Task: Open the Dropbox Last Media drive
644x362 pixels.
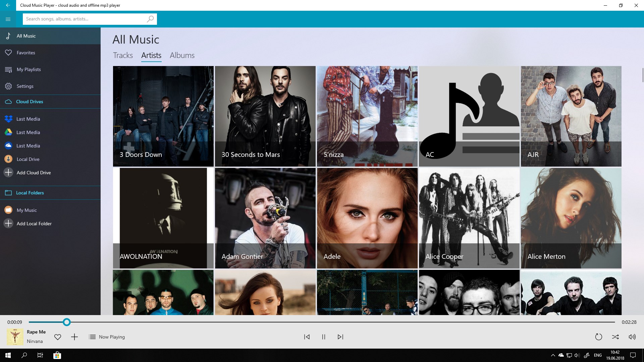Action: 28,119
